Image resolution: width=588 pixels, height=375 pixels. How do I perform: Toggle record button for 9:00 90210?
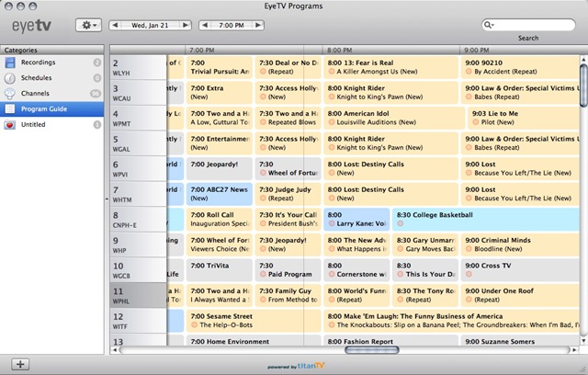pyautogui.click(x=469, y=72)
